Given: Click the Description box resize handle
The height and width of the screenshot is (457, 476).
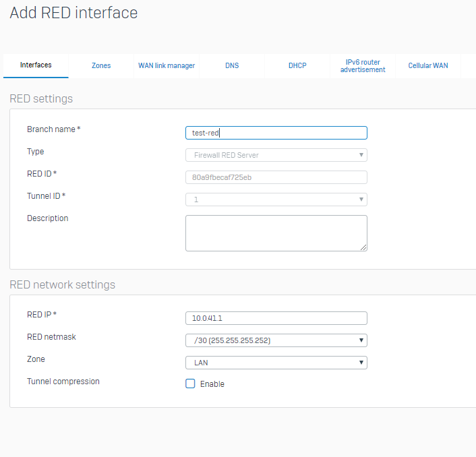Looking at the screenshot, I should click(363, 247).
